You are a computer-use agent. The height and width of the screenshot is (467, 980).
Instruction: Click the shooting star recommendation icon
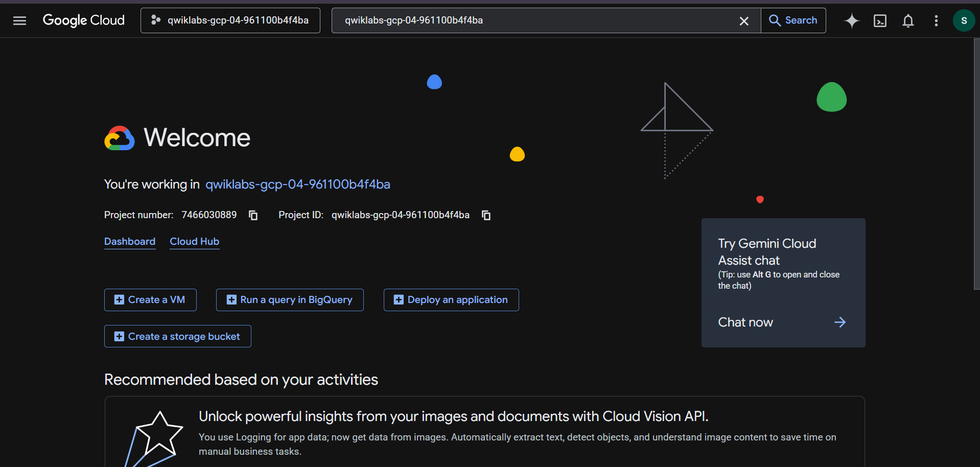[153, 439]
